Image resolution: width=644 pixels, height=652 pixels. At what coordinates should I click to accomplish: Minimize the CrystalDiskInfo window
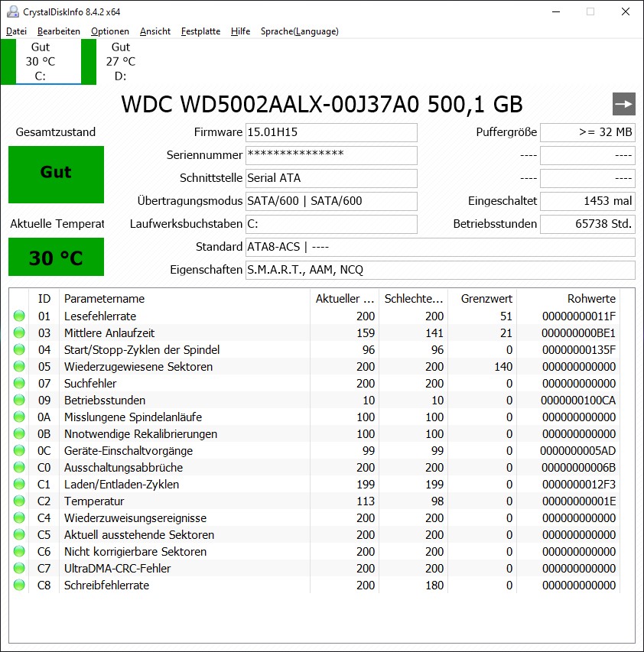click(x=556, y=11)
